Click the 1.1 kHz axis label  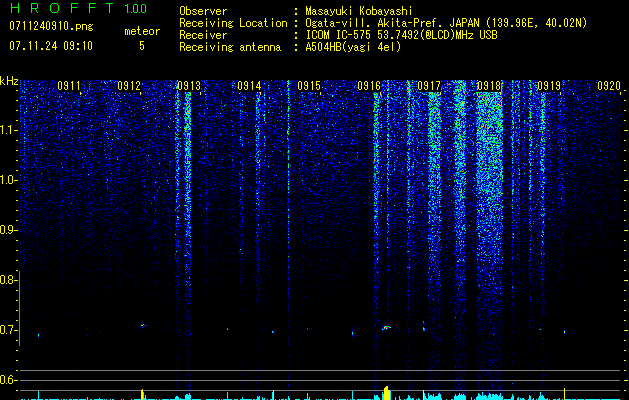tap(8, 130)
